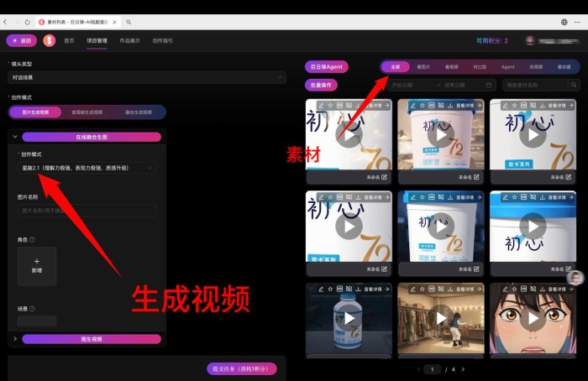Click the 提交任务 submit button
Image resolution: width=588 pixels, height=381 pixels.
click(x=241, y=368)
